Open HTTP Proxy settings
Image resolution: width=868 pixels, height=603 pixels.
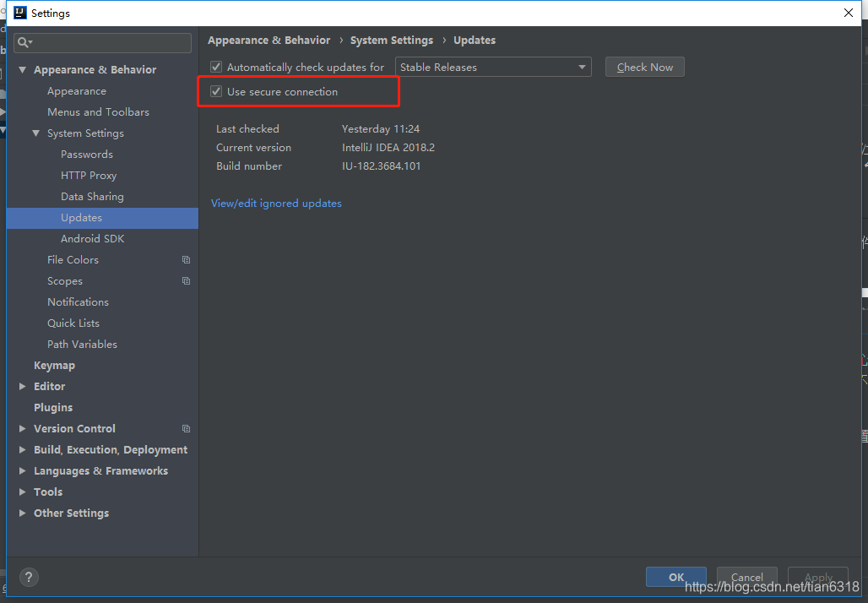(89, 176)
